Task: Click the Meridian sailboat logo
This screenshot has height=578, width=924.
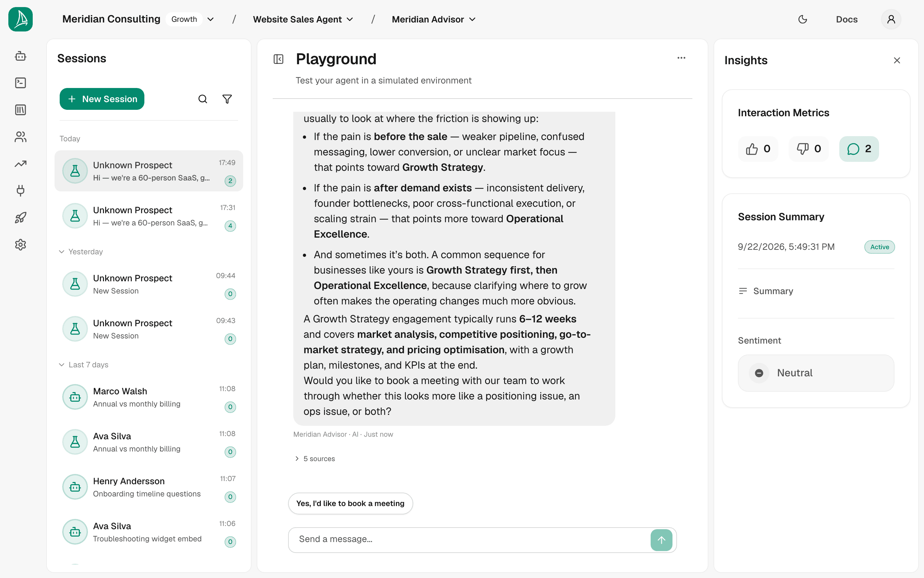Action: tap(21, 19)
